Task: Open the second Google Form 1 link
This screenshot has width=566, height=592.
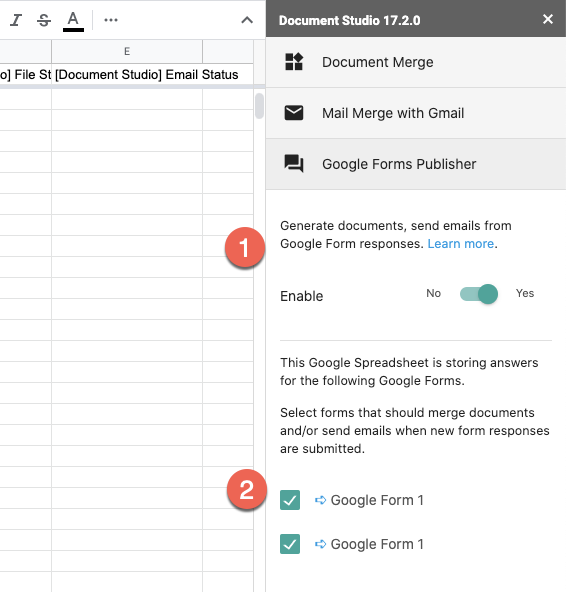Action: tap(377, 544)
